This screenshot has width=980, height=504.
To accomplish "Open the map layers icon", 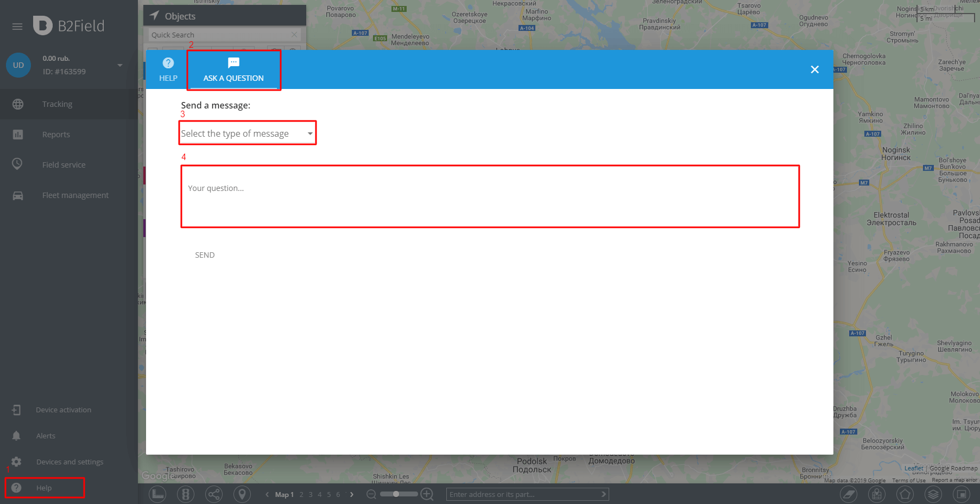I will pyautogui.click(x=933, y=494).
